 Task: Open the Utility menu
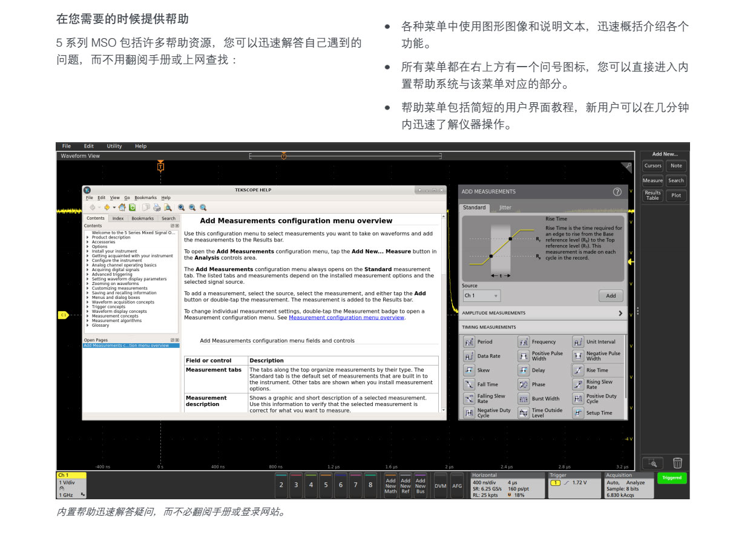[114, 146]
